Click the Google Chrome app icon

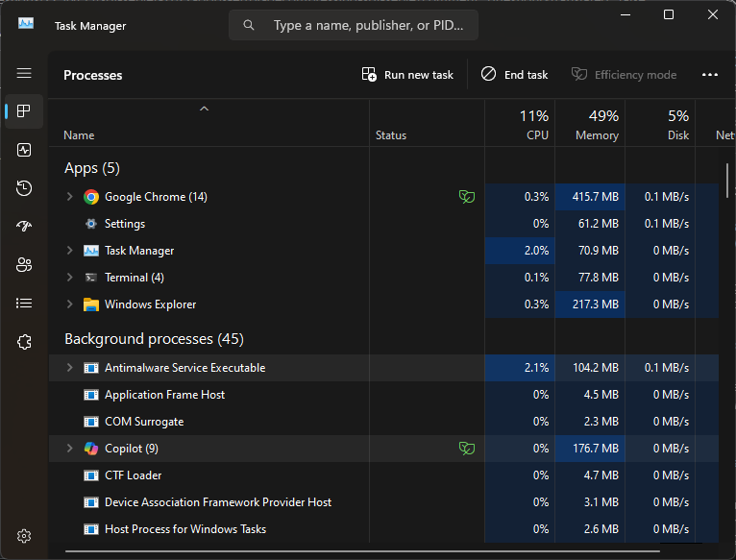[x=91, y=197]
